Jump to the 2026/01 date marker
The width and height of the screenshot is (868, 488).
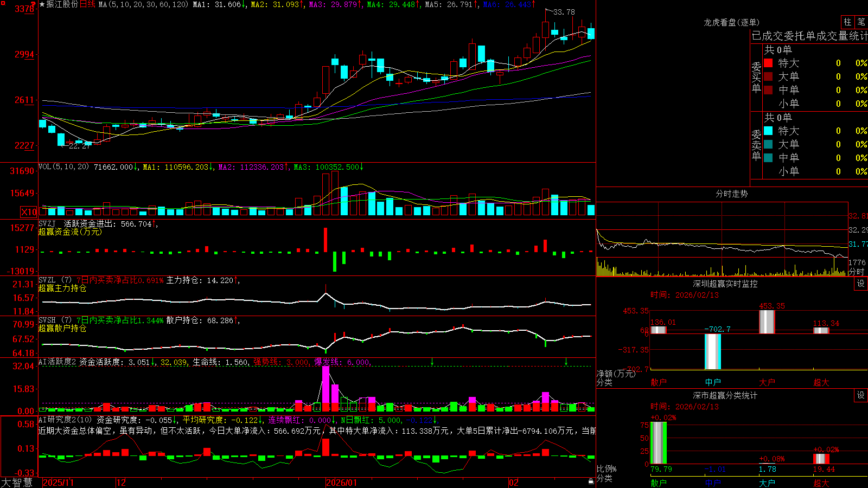pos(342,483)
